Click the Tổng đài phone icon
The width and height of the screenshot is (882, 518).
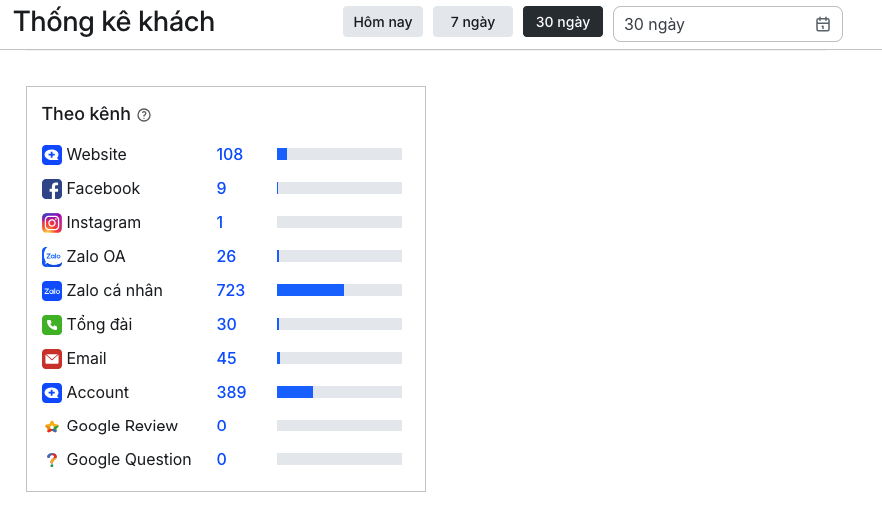click(x=52, y=325)
